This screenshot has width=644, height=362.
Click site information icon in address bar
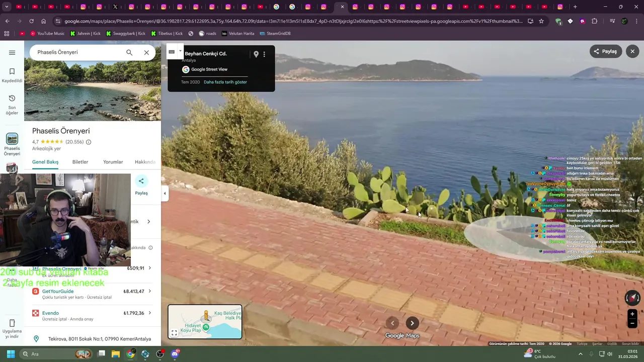click(58, 21)
